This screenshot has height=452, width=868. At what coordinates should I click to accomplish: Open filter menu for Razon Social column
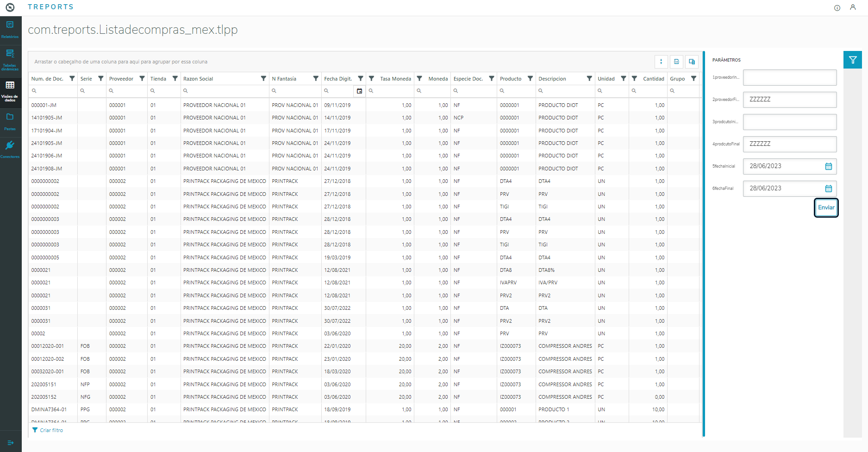263,79
